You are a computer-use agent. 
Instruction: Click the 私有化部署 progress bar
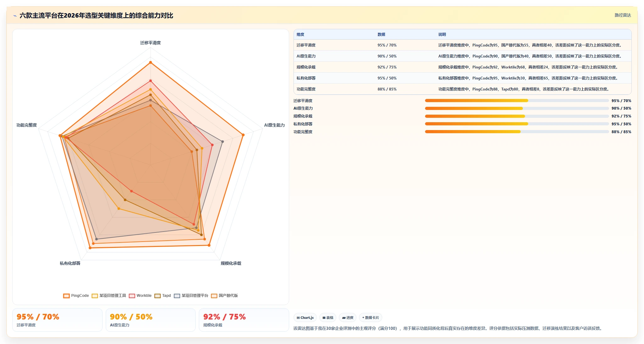(x=517, y=124)
